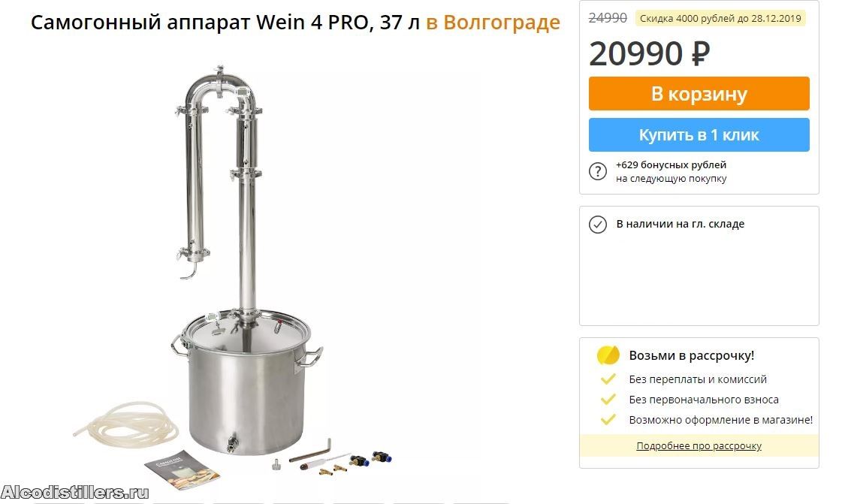The width and height of the screenshot is (842, 504).
Task: Click the discount badge 'Скидка 4000 рублей'
Action: coord(720,18)
